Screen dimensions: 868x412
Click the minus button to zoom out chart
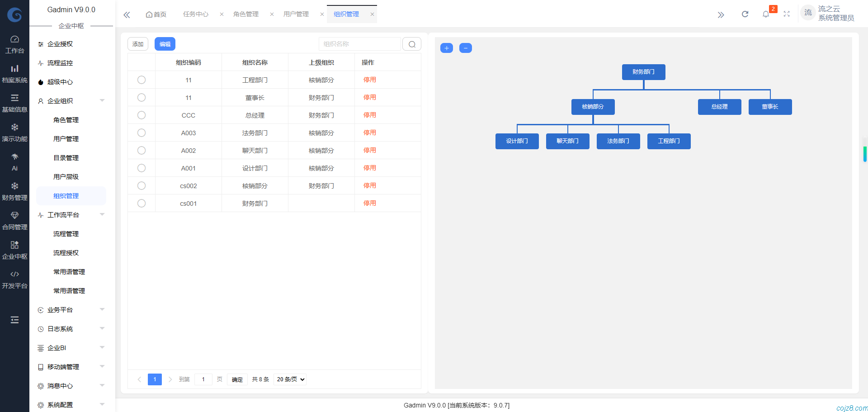click(x=465, y=48)
